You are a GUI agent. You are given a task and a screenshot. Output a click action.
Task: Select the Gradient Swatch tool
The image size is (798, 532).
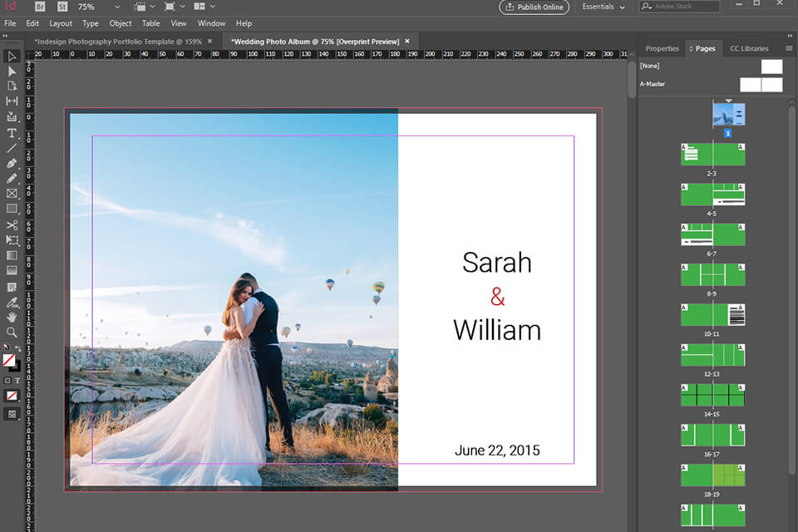(x=12, y=257)
